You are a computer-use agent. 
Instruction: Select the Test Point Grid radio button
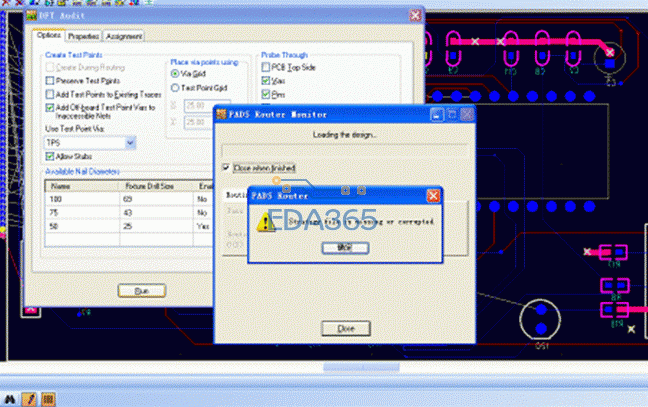click(x=175, y=88)
